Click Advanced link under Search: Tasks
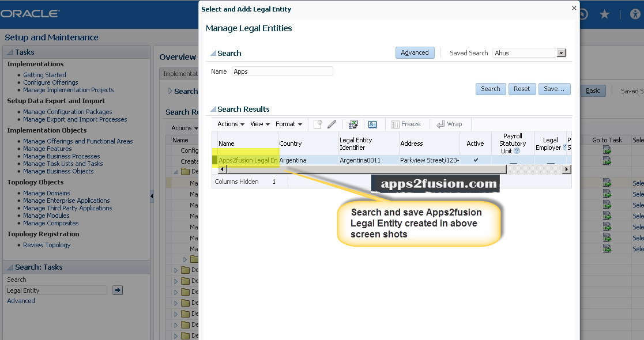This screenshot has width=644, height=340. click(21, 301)
